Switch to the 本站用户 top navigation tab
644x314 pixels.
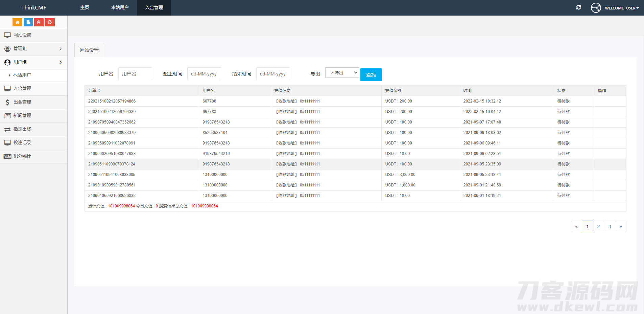pyautogui.click(x=120, y=7)
